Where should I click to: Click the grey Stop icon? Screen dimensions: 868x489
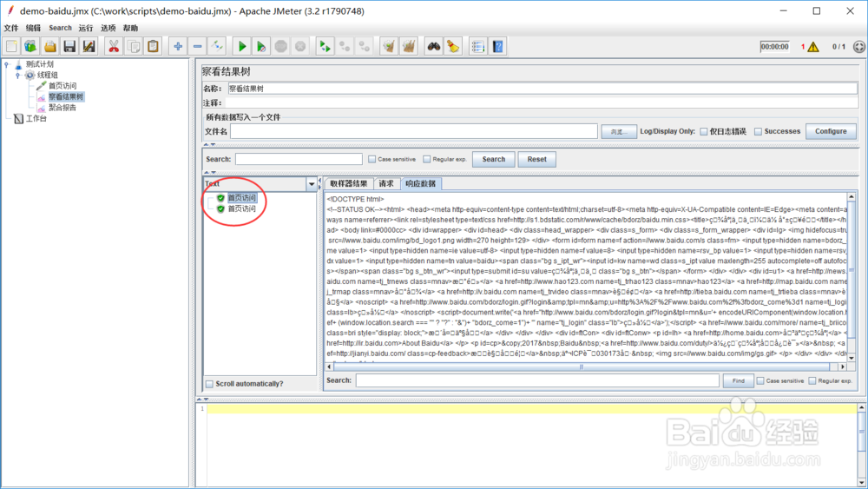(280, 47)
